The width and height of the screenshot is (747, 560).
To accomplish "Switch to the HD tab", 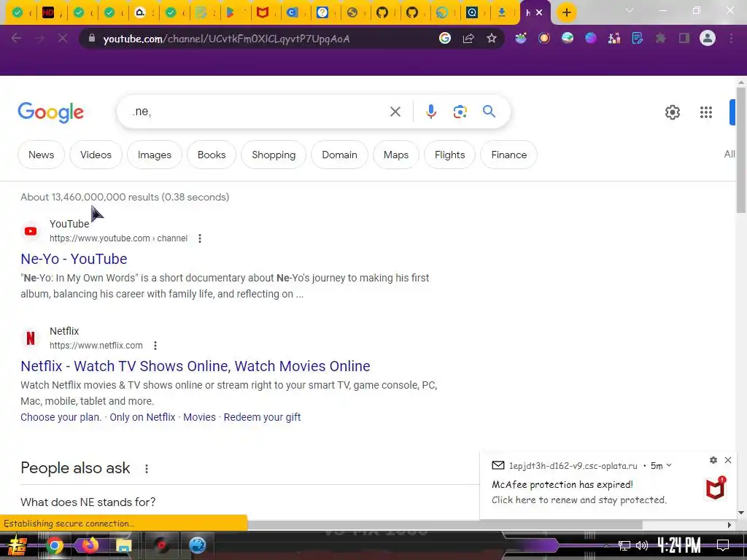I will (x=48, y=12).
